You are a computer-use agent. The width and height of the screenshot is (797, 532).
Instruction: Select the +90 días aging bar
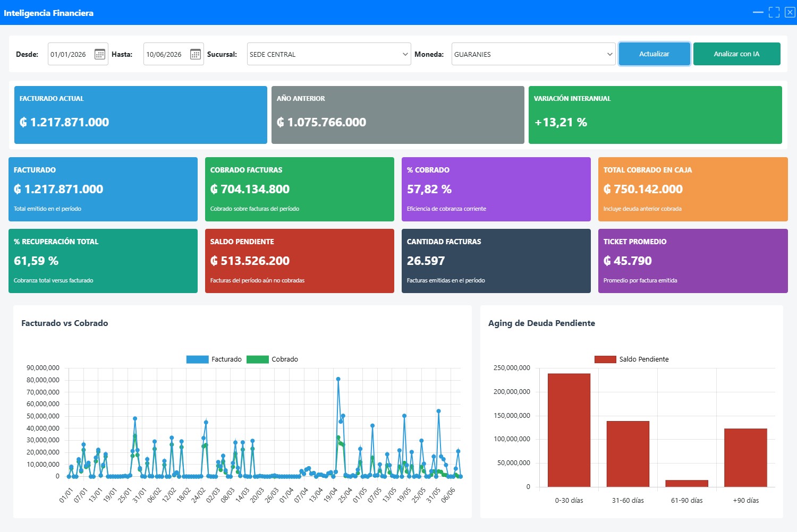click(745, 458)
